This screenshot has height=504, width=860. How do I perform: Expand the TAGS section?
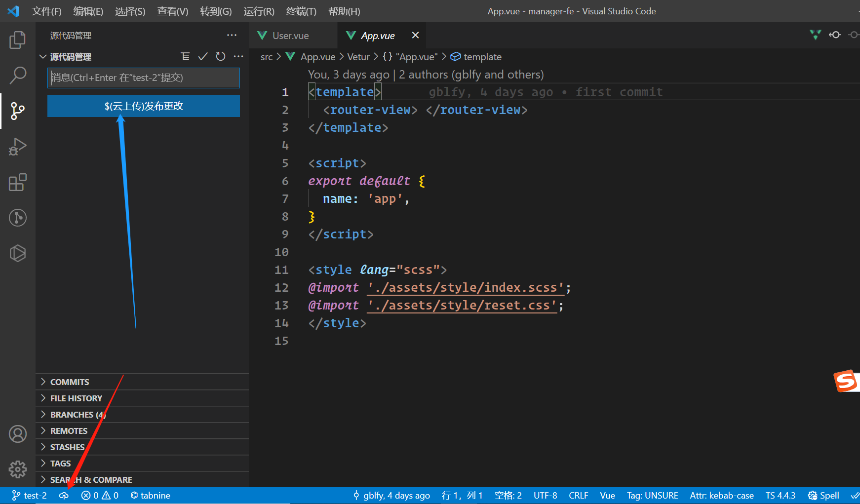tap(142, 463)
